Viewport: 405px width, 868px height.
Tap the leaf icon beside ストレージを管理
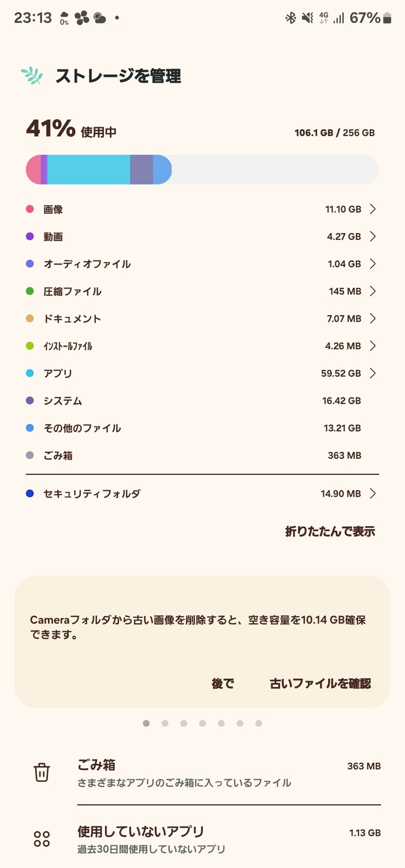32,76
